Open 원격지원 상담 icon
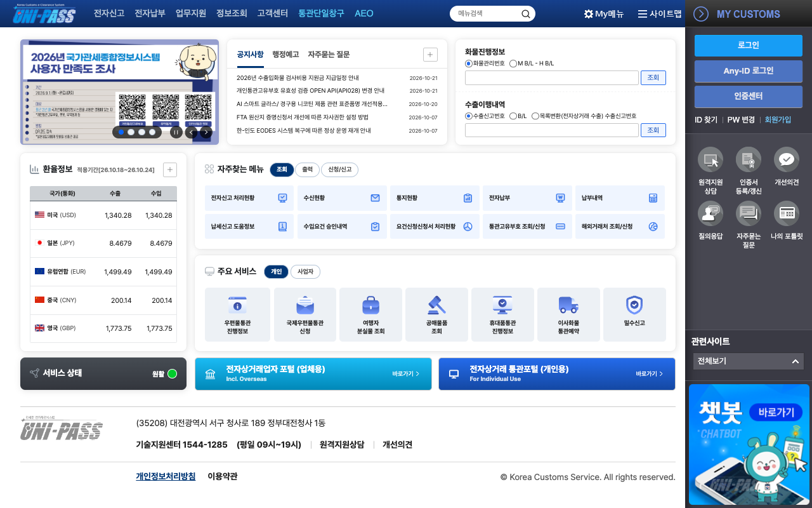Image resolution: width=812 pixels, height=508 pixels. (x=710, y=159)
